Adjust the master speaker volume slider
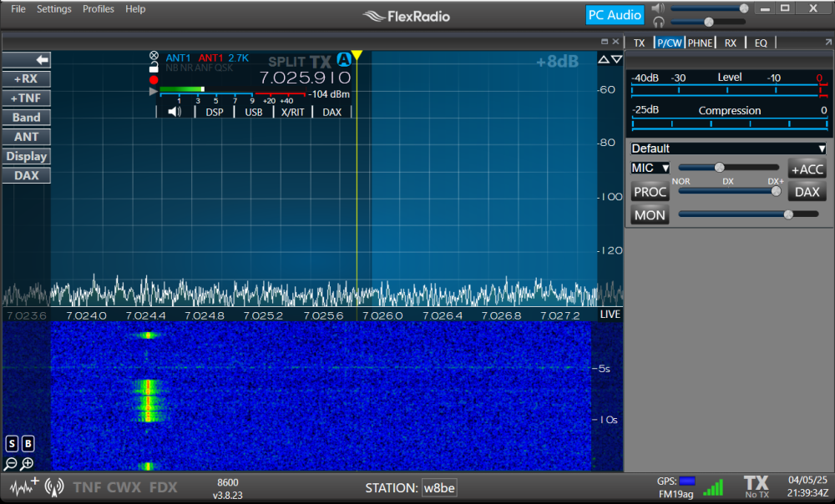Screen dimensions: 835x504 709,8
